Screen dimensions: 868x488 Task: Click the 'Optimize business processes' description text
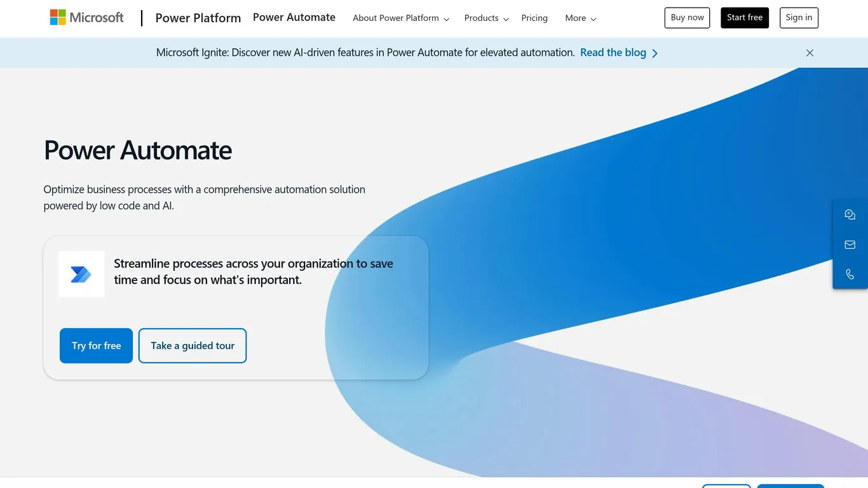coord(205,198)
